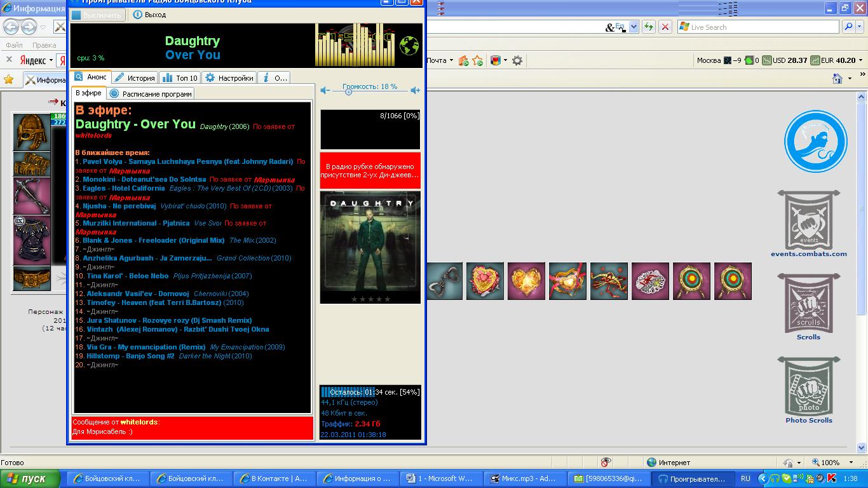The image size is (868, 488).
Task: Click the Windows пуск start button
Action: [x=30, y=478]
